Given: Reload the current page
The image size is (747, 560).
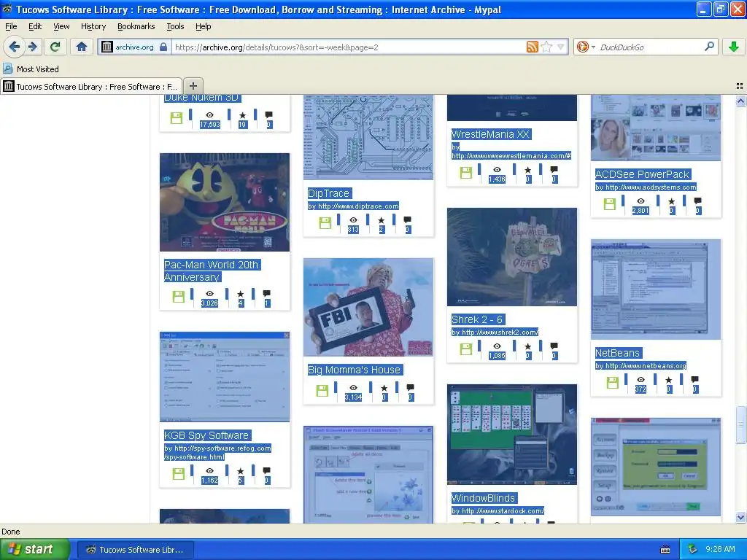Looking at the screenshot, I should (55, 47).
